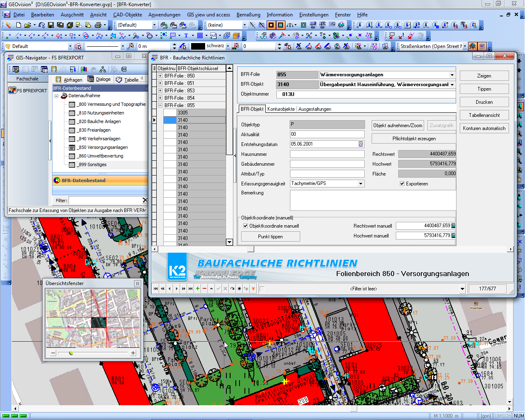Open the Filter ist leer dropdown
The width and height of the screenshot is (525, 420).
[462, 289]
